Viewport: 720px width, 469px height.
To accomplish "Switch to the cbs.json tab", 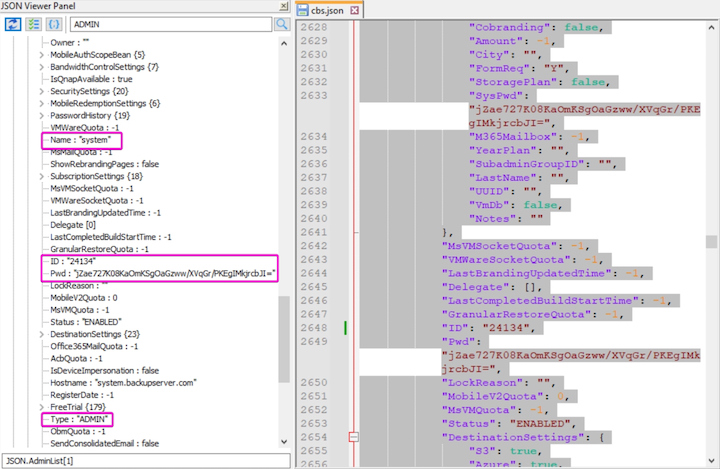I will coord(330,10).
